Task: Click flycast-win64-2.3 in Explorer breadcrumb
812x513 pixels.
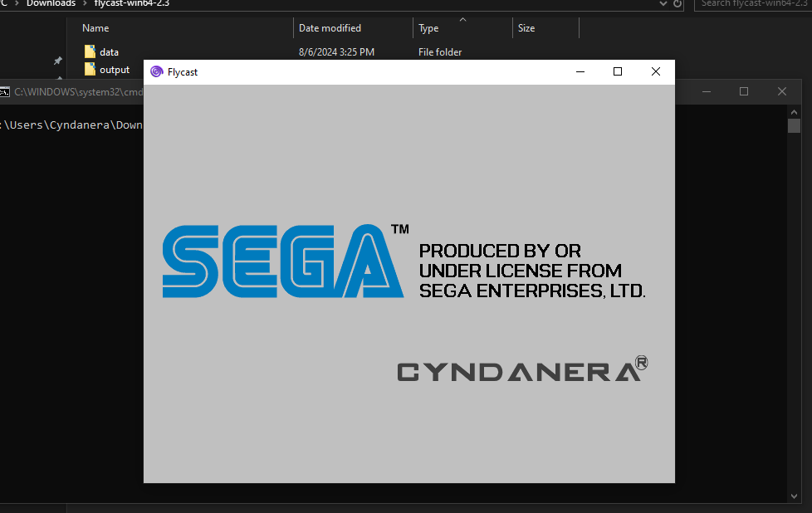Action: coord(131,3)
